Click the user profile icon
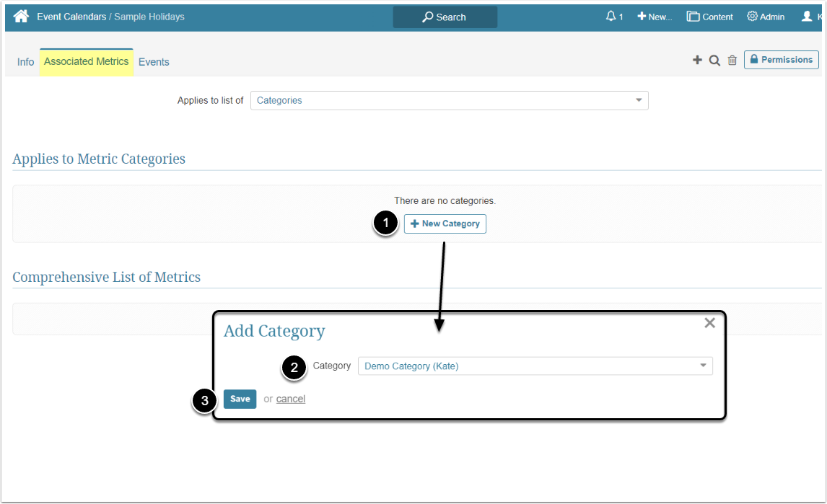Image resolution: width=827 pixels, height=504 pixels. pos(808,17)
